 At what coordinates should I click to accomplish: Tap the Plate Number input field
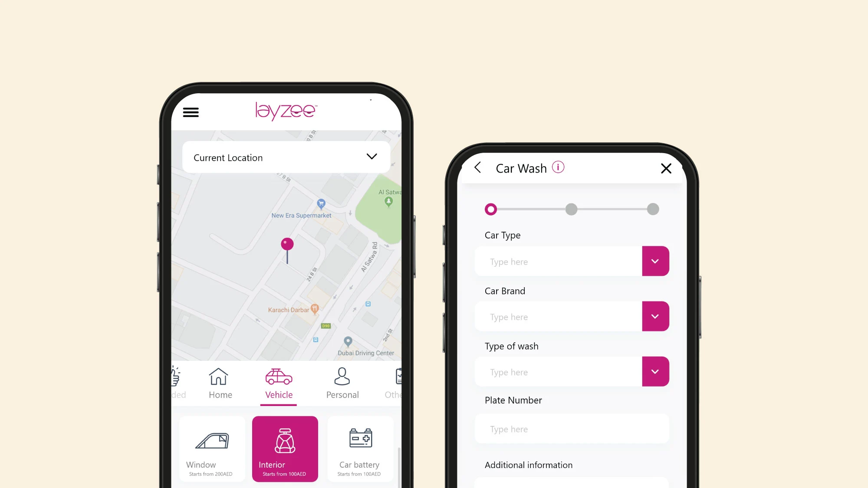tap(572, 429)
